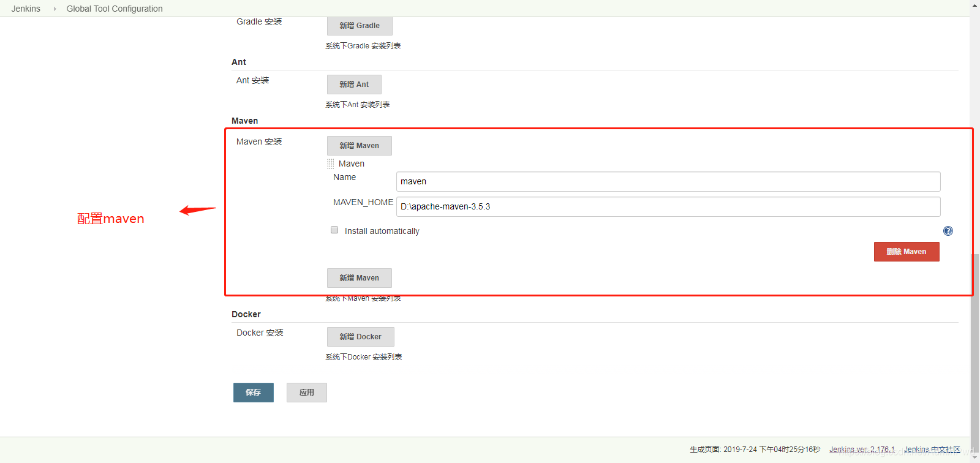Save the configuration with 保存
This screenshot has height=463, width=980.
[254, 393]
